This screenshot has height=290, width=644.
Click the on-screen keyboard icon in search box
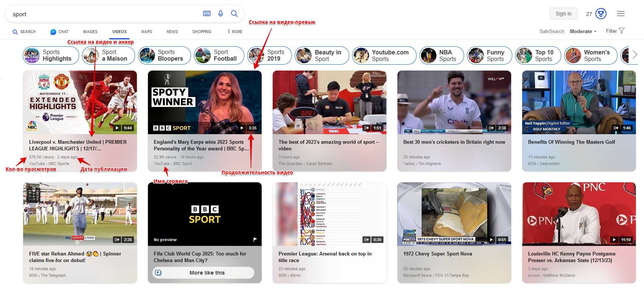(x=207, y=14)
